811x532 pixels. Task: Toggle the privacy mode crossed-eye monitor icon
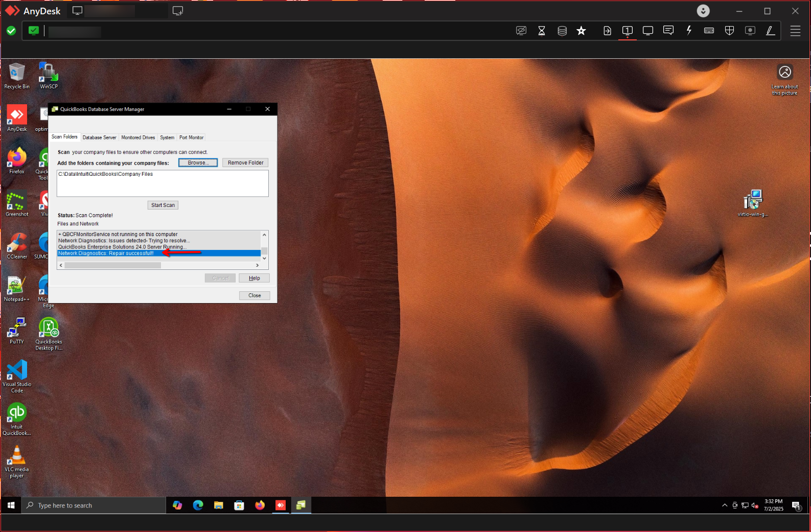(x=521, y=31)
